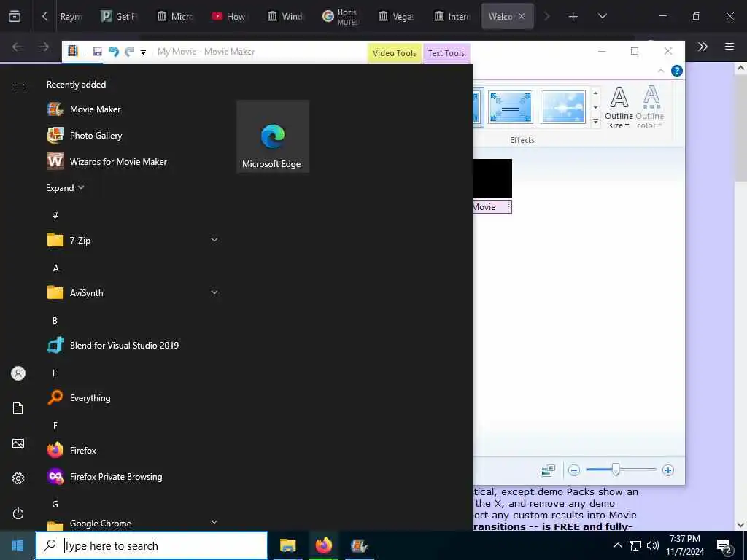Open Movie Maker help button
The height and width of the screenshot is (560, 747).
676,71
